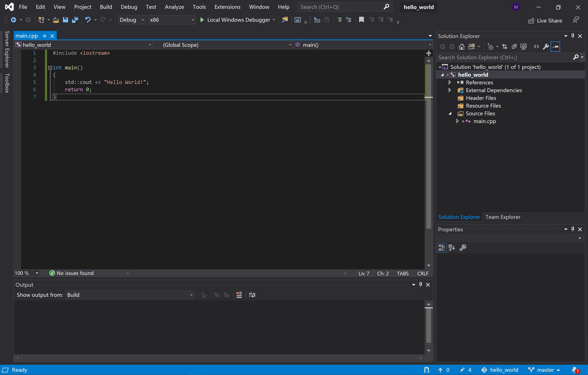588x375 pixels.
Task: Expand the External Dependencies node
Action: click(450, 90)
